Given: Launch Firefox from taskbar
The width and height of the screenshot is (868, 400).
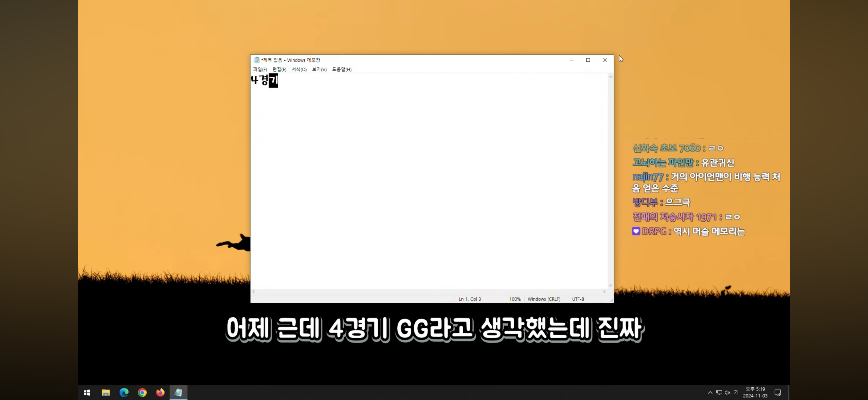Looking at the screenshot, I should coord(160,393).
